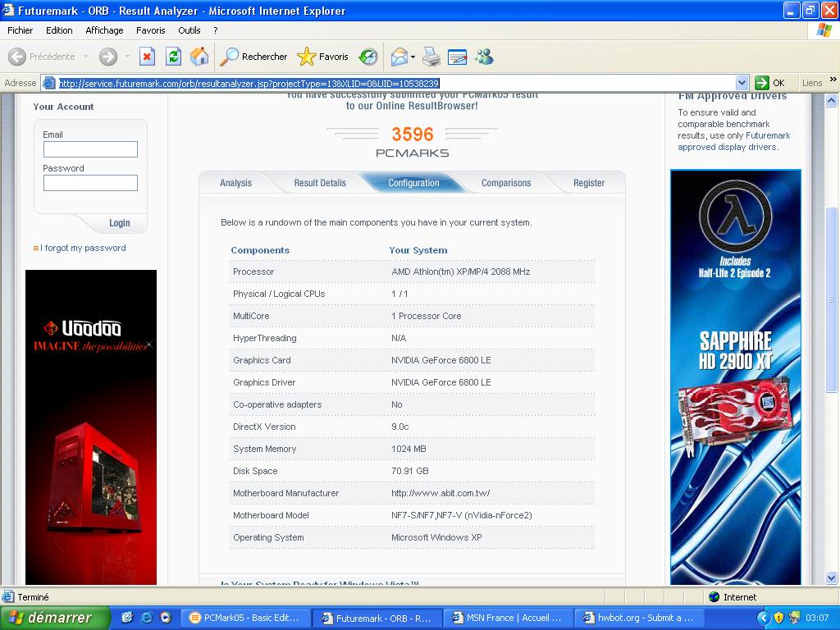Image resolution: width=840 pixels, height=630 pixels.
Task: Select the Configuration tab
Action: [x=413, y=183]
